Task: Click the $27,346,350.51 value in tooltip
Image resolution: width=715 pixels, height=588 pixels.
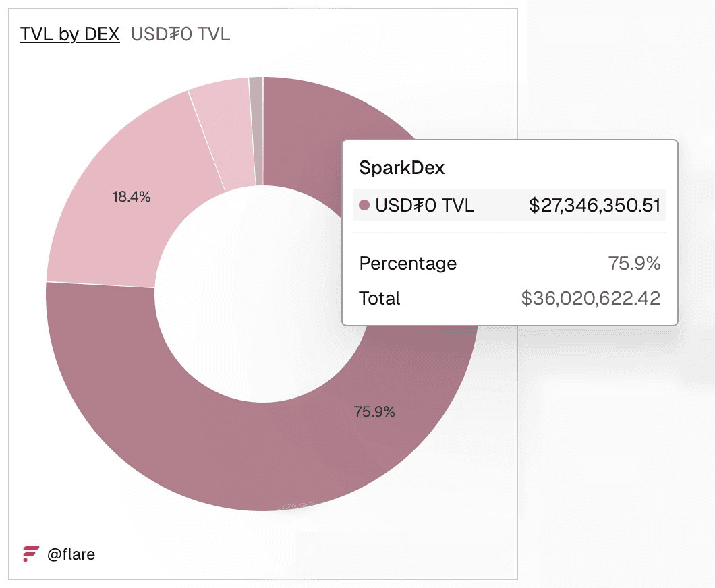Action: [x=594, y=205]
